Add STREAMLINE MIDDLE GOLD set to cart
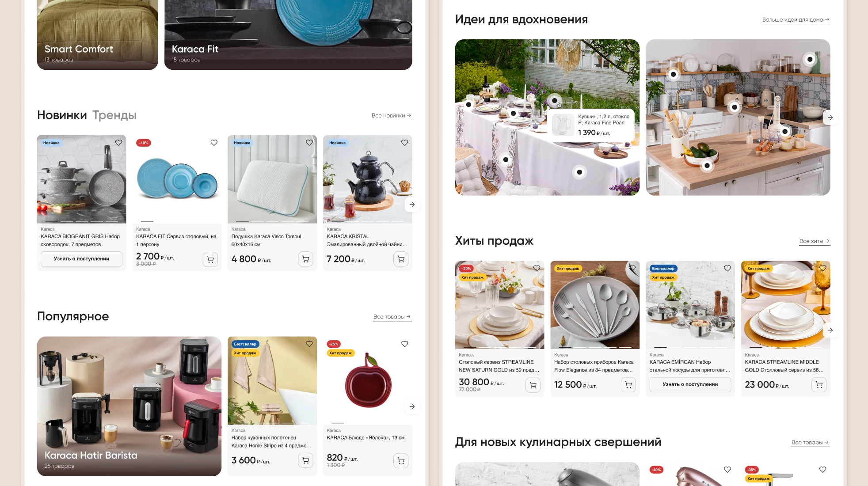Image resolution: width=868 pixels, height=486 pixels. tap(819, 385)
